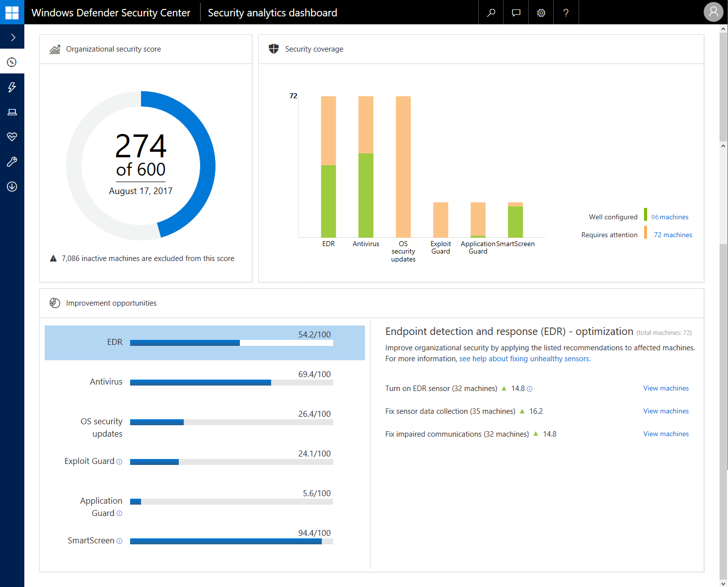Click the user account avatar
This screenshot has height=587, width=728.
[x=713, y=12]
